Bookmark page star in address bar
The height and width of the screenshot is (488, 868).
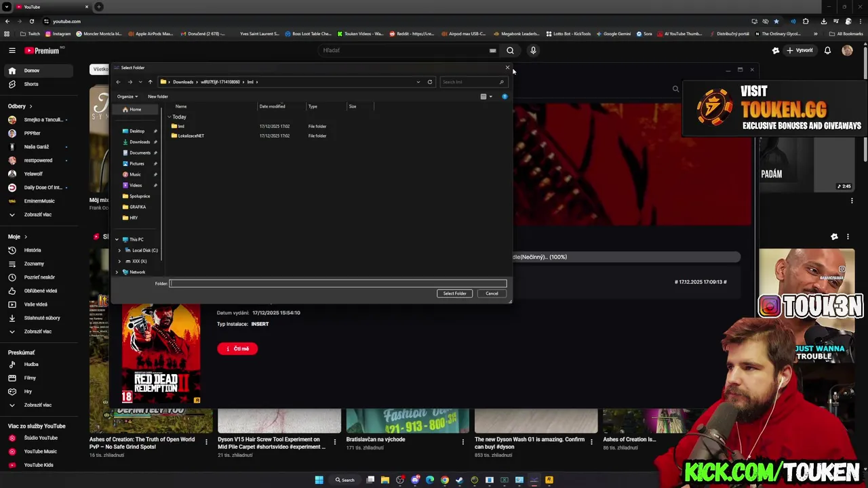[776, 21]
